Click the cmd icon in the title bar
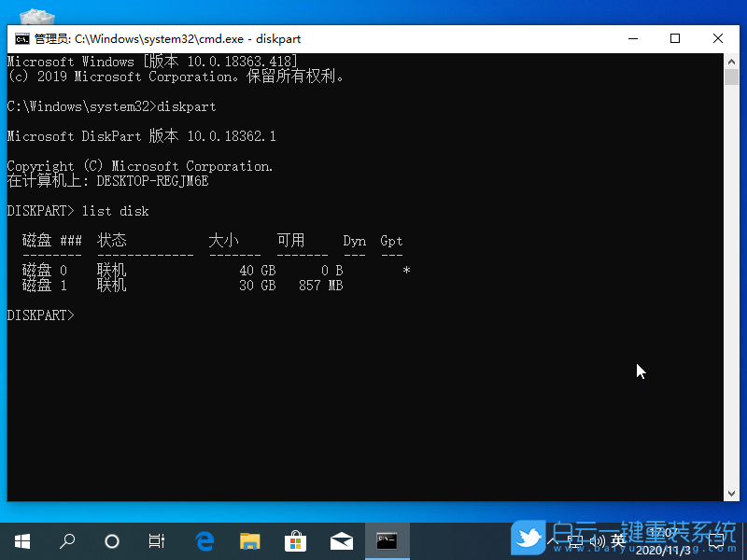The image size is (747, 560). [x=21, y=39]
